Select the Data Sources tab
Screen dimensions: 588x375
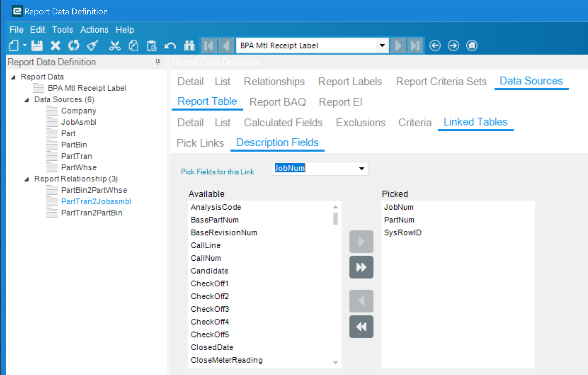click(x=531, y=81)
